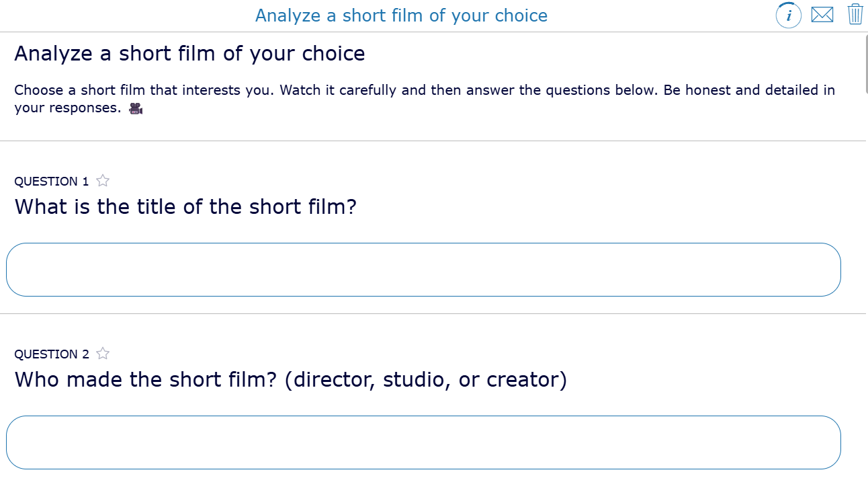The height and width of the screenshot is (503, 868).
Task: Click the blue quiz title in the header
Action: tap(401, 15)
